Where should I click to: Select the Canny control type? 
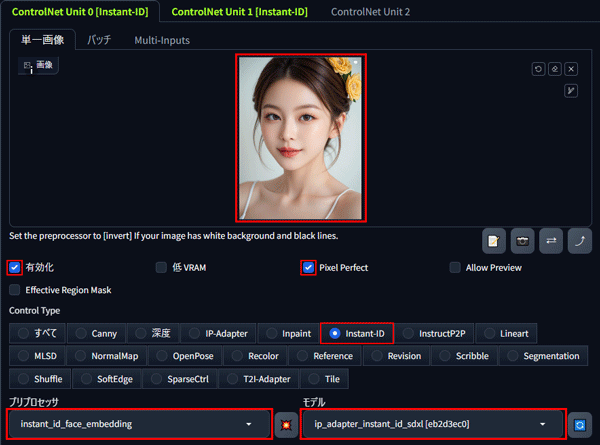96,333
